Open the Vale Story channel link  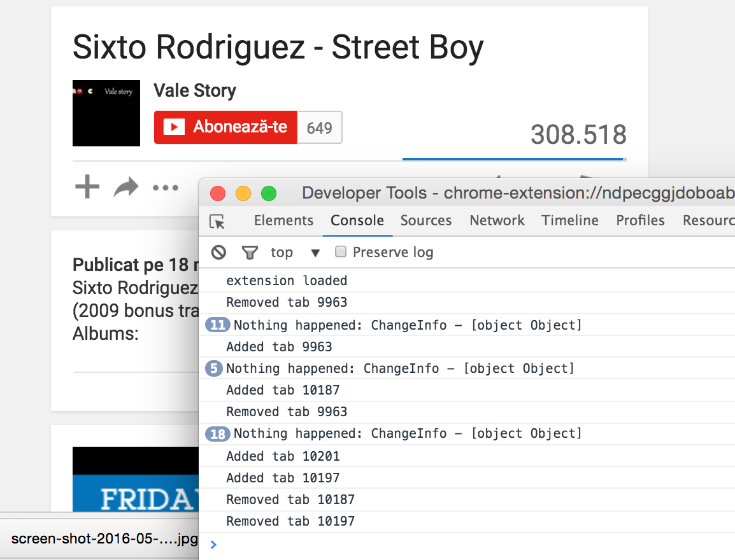click(195, 90)
